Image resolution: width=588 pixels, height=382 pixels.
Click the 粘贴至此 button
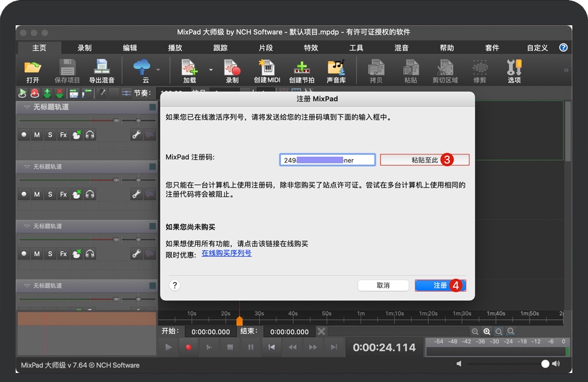(x=425, y=159)
